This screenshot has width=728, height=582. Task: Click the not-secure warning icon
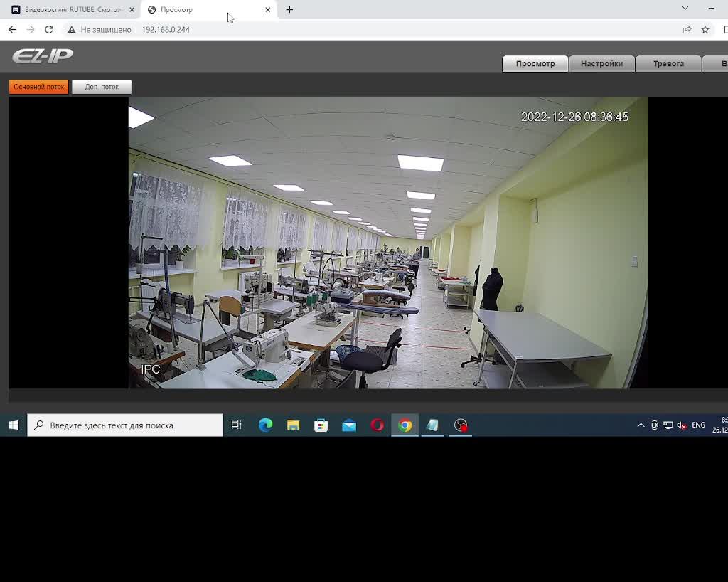point(71,30)
